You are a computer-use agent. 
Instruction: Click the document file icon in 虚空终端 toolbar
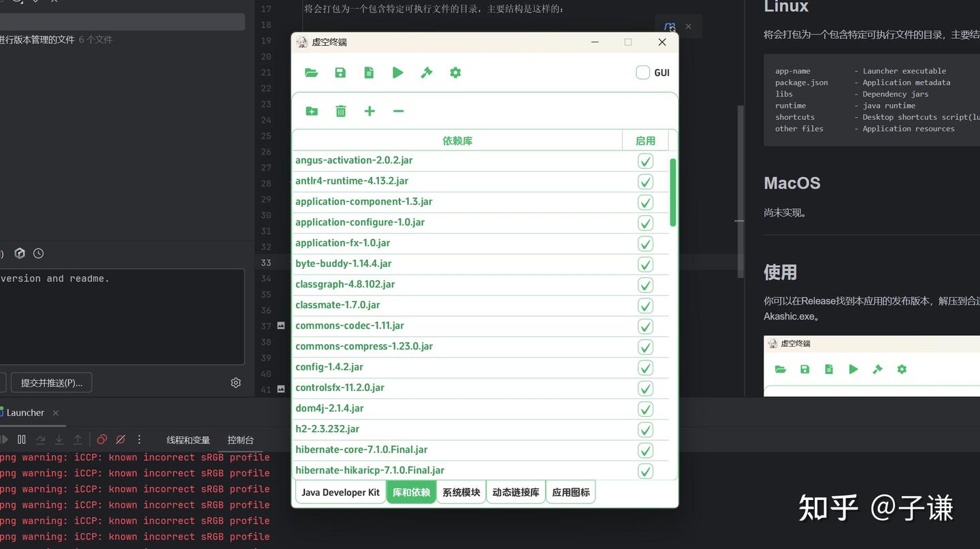[x=369, y=73]
